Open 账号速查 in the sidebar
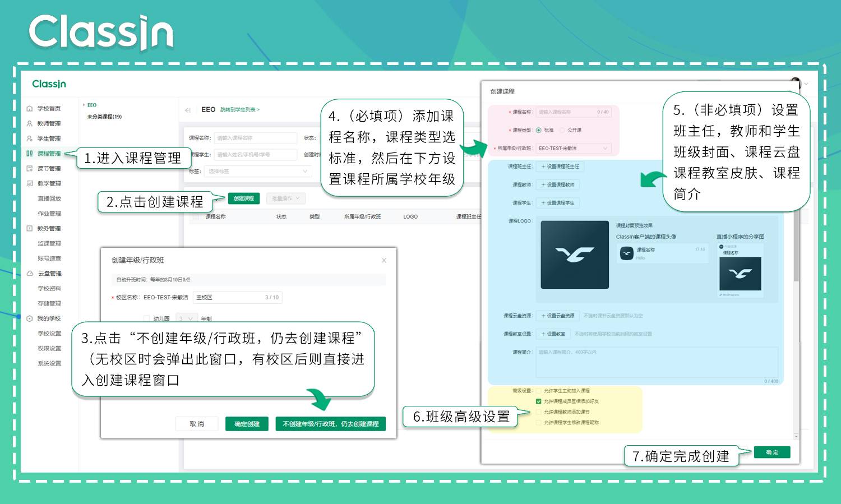 tap(49, 258)
